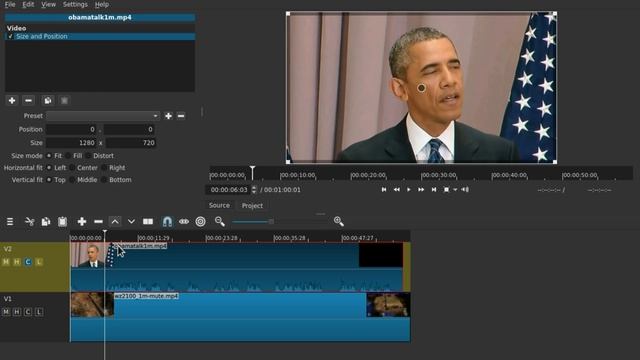Toggle ripple mode target icon
640x360 pixels.
pos(200,222)
